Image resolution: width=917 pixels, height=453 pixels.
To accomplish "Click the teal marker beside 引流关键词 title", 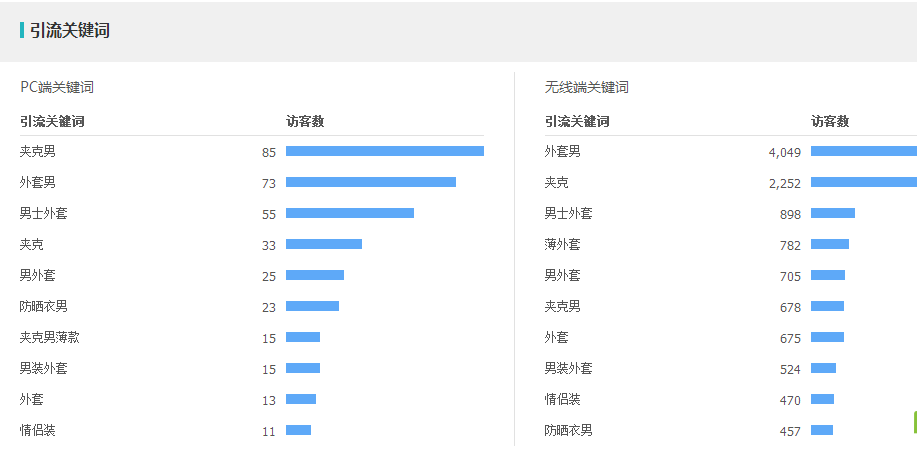I will coord(22,30).
